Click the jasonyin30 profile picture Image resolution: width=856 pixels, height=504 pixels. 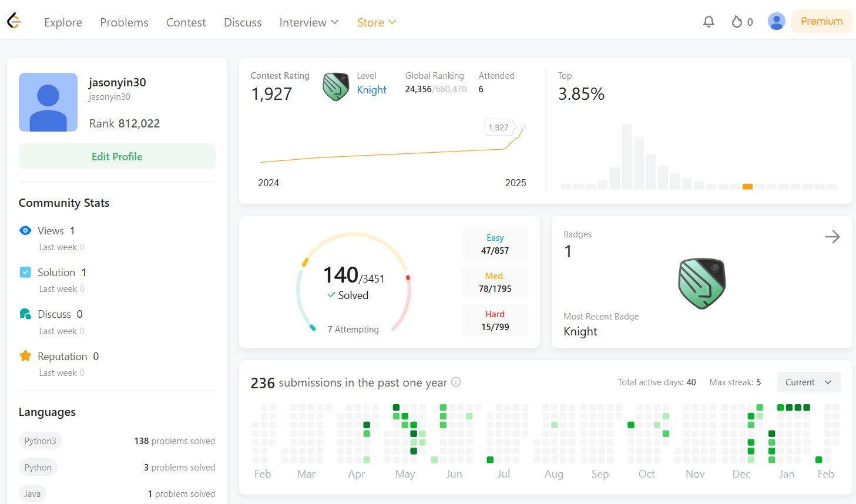pyautogui.click(x=48, y=102)
